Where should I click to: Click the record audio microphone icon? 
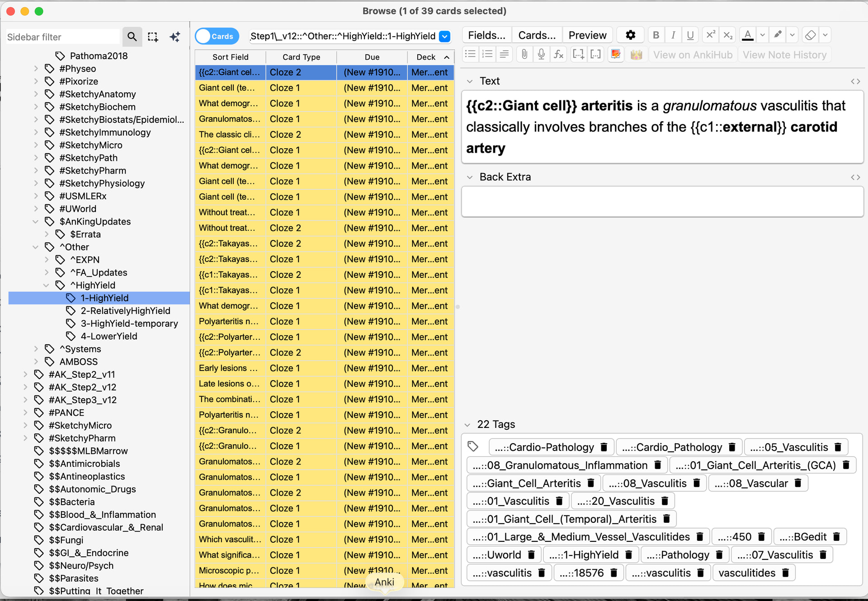click(541, 55)
